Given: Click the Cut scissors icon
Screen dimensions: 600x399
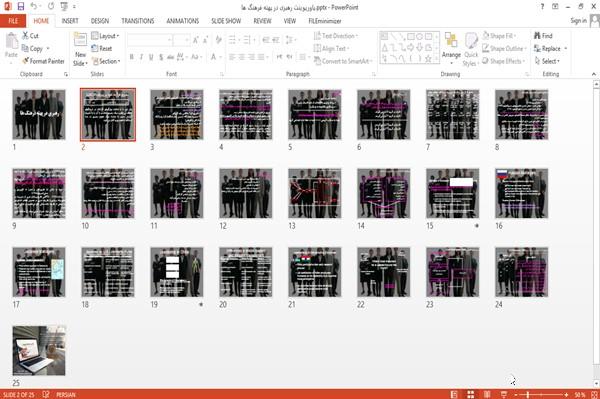Looking at the screenshot, I should click(25, 36).
